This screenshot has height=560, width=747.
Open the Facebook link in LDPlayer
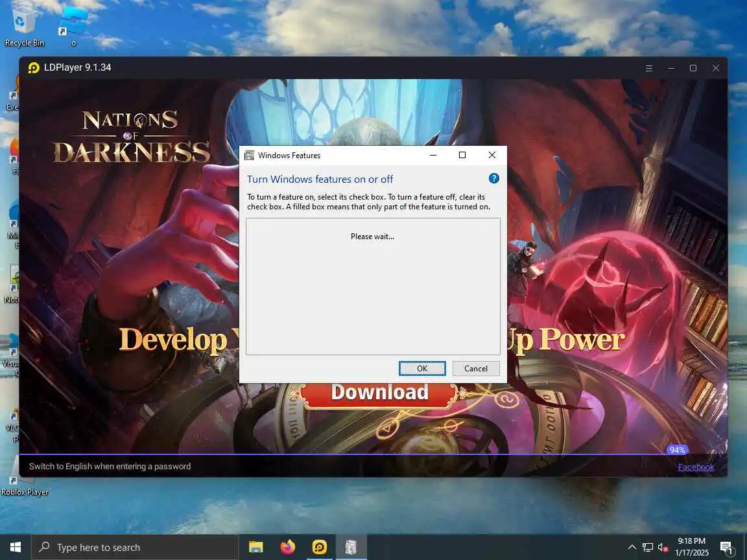[696, 467]
